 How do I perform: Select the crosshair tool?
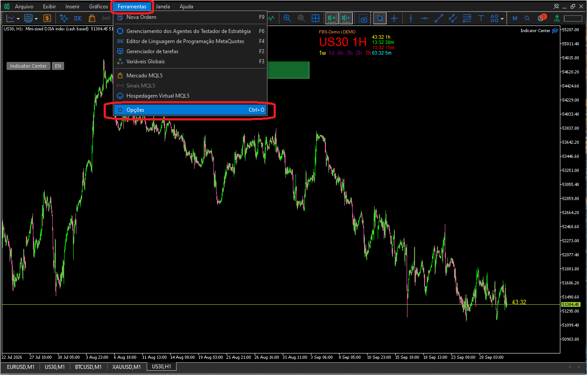coord(394,18)
